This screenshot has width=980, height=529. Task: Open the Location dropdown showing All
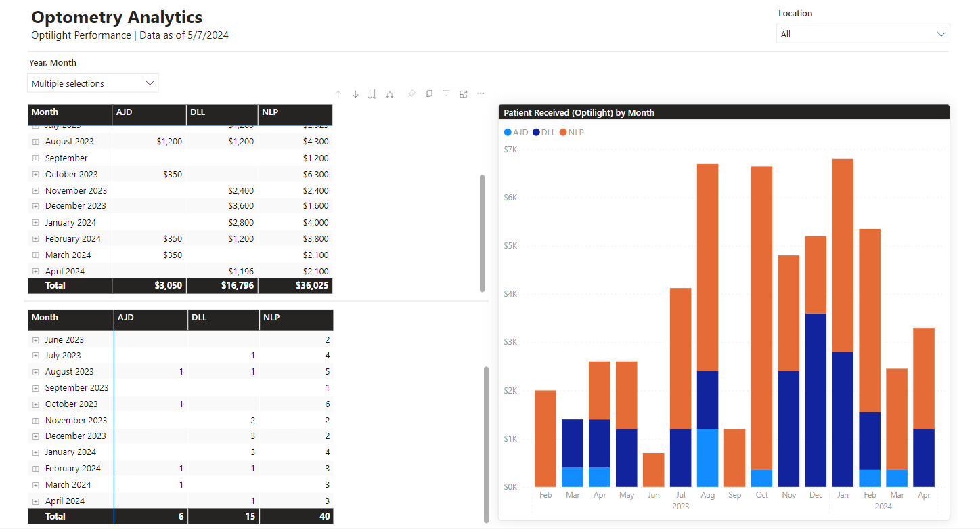click(x=863, y=33)
